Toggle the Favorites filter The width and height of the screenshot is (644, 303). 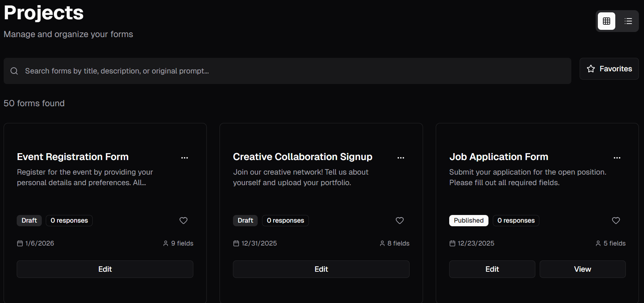609,69
